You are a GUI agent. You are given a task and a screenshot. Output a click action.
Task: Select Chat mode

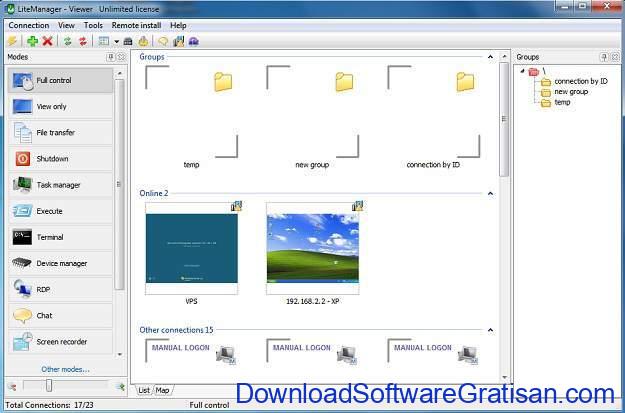pos(61,315)
